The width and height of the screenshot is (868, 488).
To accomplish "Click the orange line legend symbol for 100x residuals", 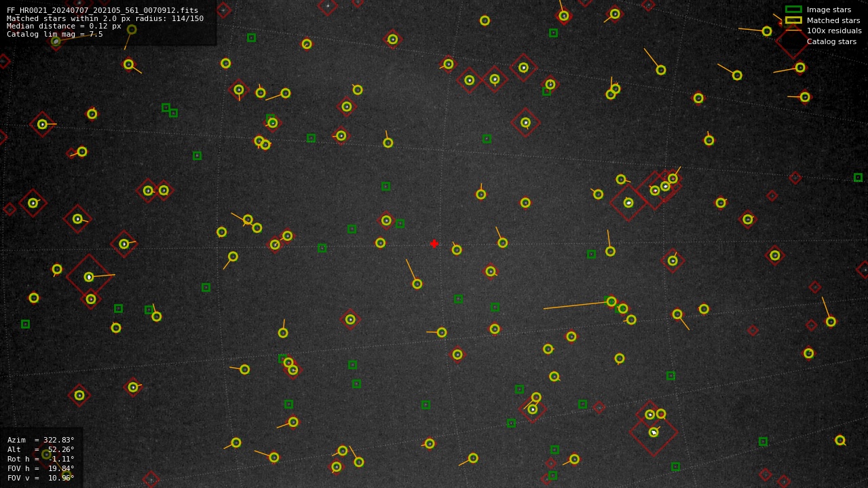I will point(793,31).
